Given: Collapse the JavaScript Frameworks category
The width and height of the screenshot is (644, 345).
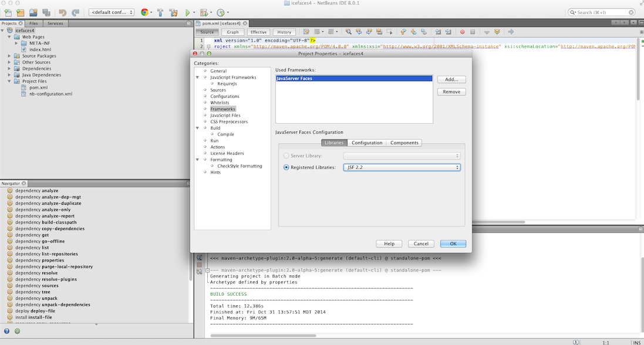Looking at the screenshot, I should pos(198,77).
